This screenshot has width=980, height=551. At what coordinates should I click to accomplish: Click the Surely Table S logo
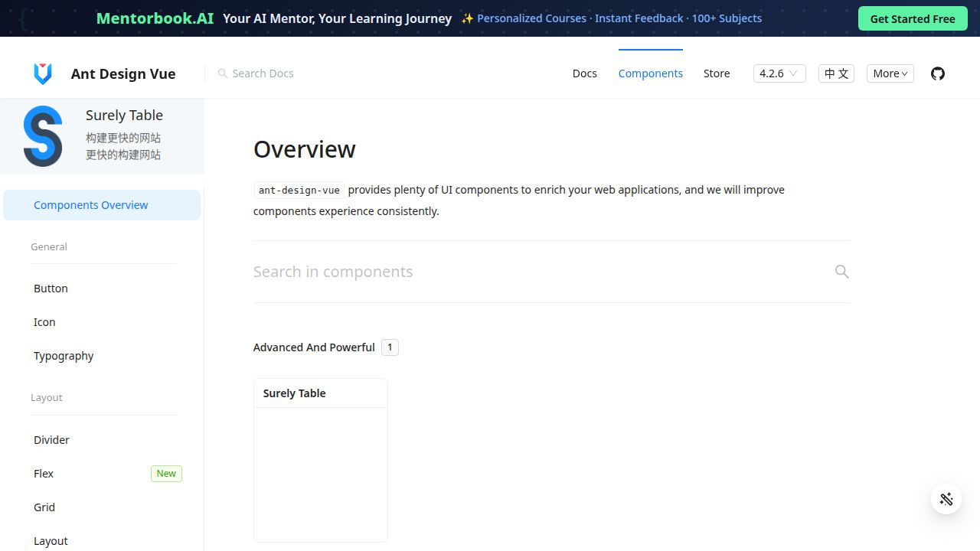pos(43,136)
